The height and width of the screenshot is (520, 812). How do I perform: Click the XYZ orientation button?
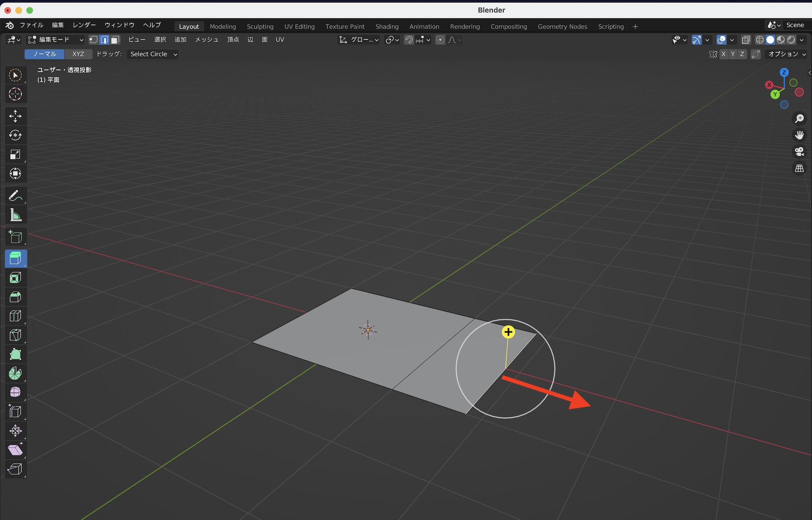78,54
